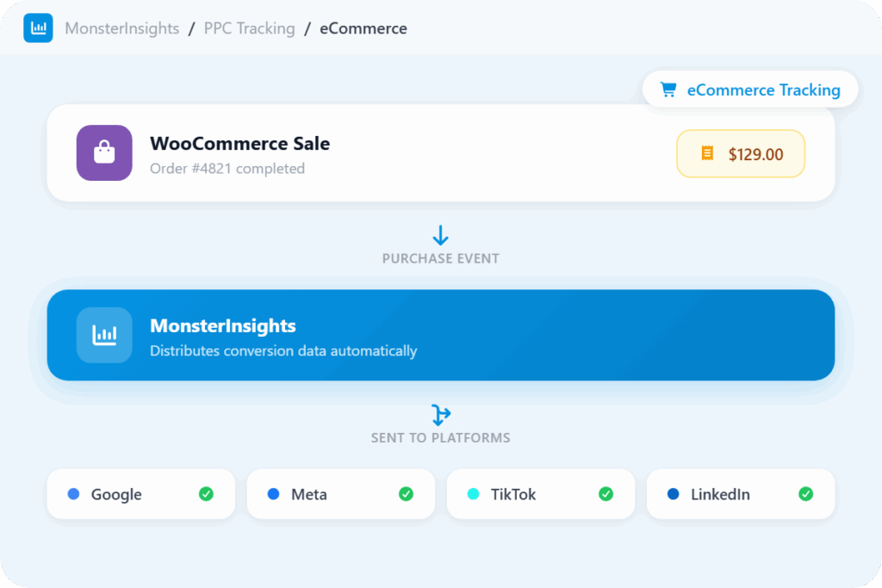
Task: Click the cyan dot next to TikTok
Action: (473, 494)
